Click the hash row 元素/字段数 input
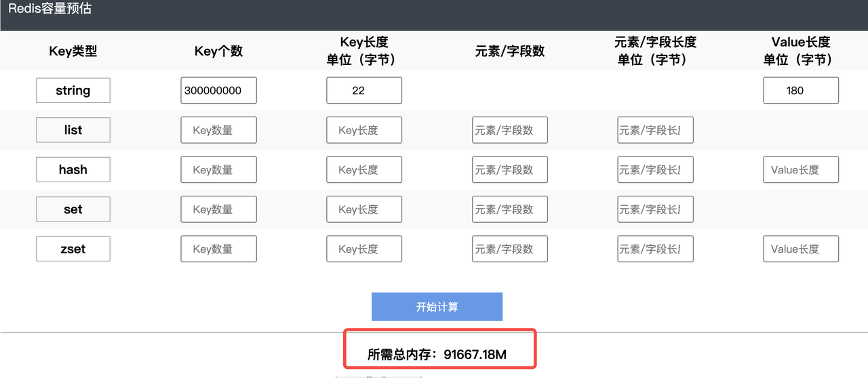 click(510, 169)
